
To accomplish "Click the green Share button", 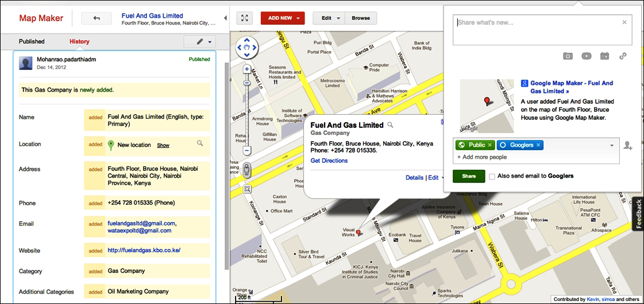I will point(469,176).
